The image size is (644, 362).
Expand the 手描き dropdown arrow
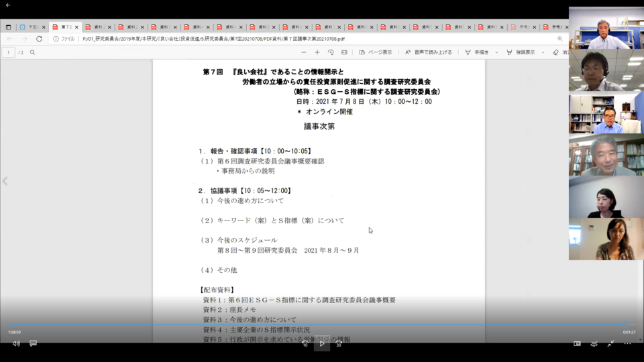(x=496, y=52)
